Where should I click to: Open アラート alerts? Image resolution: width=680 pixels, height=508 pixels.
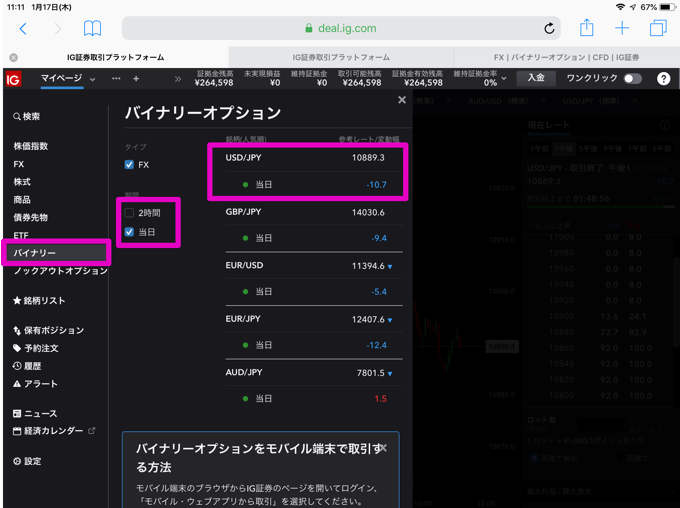click(x=35, y=384)
